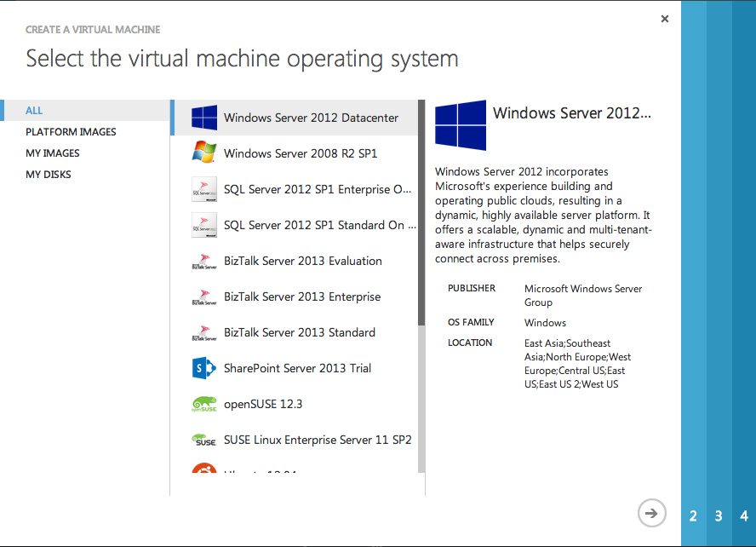
Task: Click the CREATE A VIRTUAL MACHINE breadcrumb text
Action: point(93,30)
